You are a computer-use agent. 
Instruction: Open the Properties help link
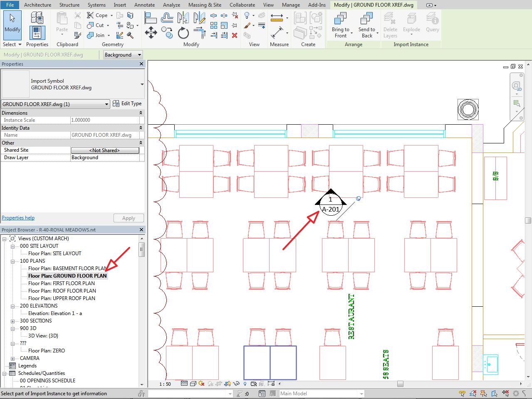pos(18,218)
